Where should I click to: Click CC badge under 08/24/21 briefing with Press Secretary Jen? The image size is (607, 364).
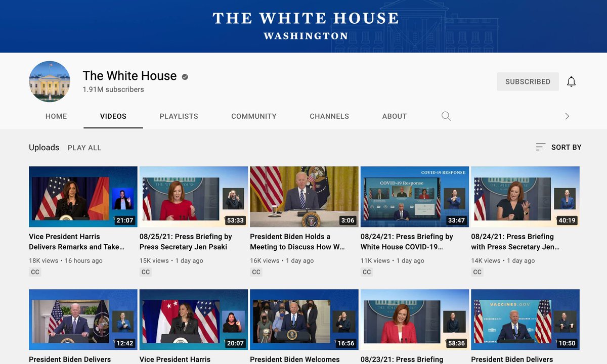point(477,272)
